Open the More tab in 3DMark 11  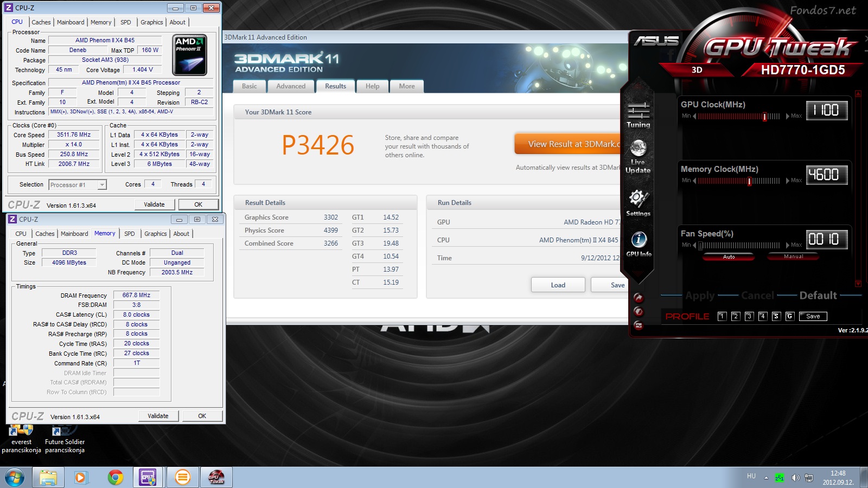tap(407, 86)
